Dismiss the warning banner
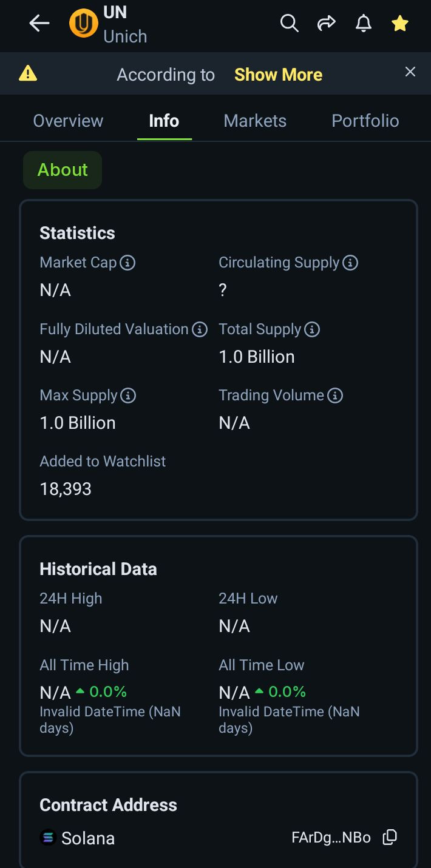Screen dimensions: 431x868 (410, 72)
